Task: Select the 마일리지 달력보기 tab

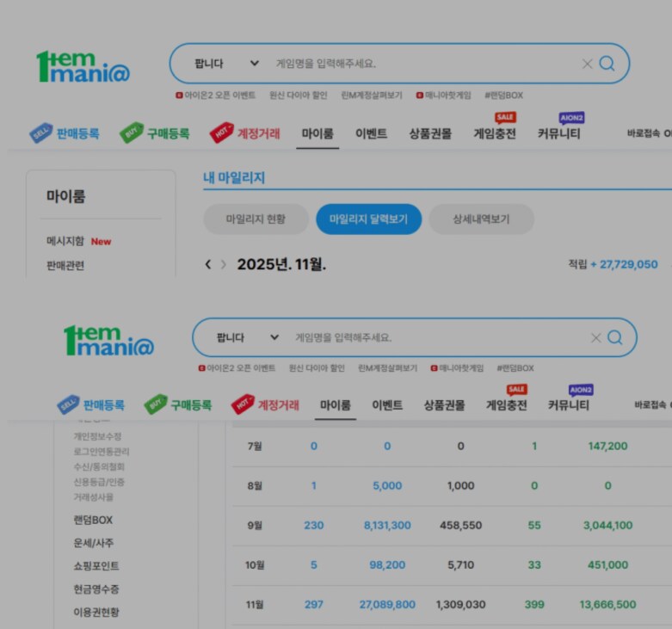Action: coord(368,219)
